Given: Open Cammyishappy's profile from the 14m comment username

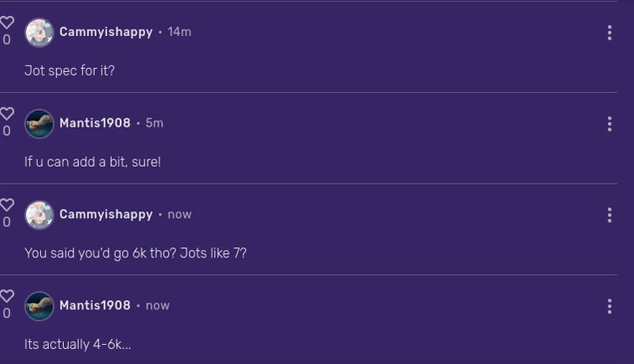Looking at the screenshot, I should pyautogui.click(x=106, y=32).
